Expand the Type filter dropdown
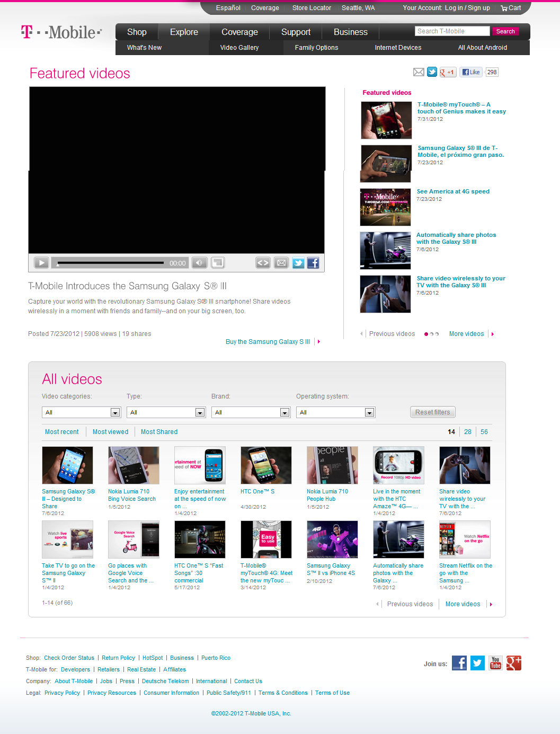The image size is (560, 734). pos(166,412)
